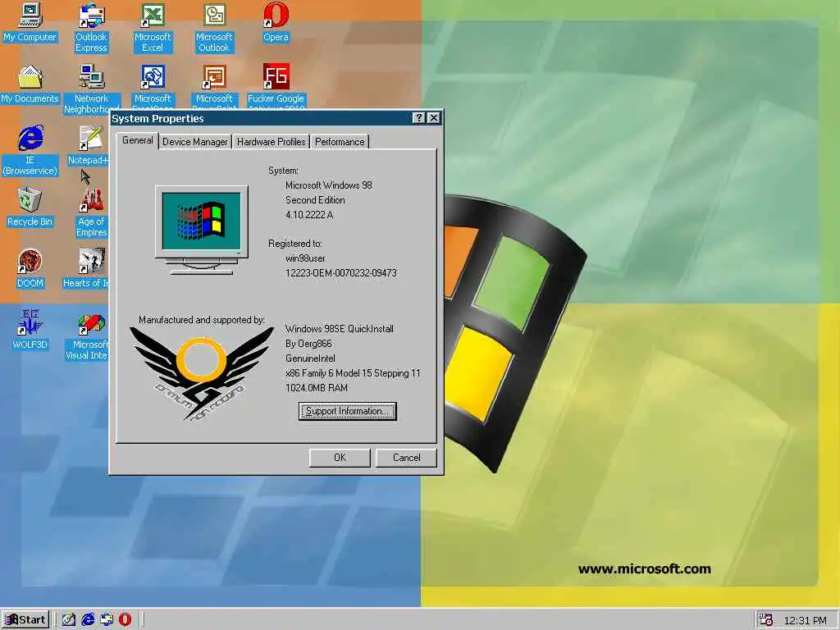Viewport: 840px width, 630px height.
Task: Open Outlook Express desktop shortcut
Action: (x=91, y=27)
